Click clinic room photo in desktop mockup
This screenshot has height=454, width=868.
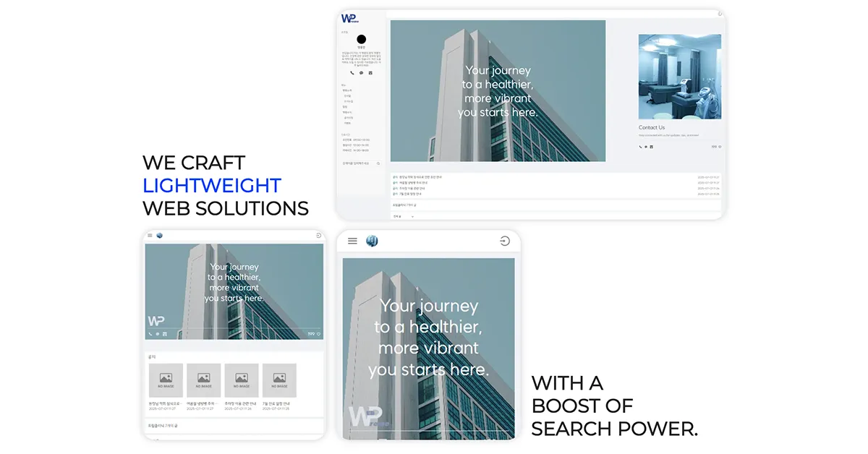point(679,77)
